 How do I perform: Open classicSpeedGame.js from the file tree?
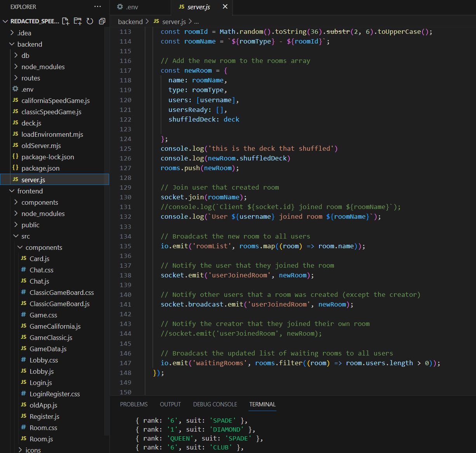(x=51, y=112)
